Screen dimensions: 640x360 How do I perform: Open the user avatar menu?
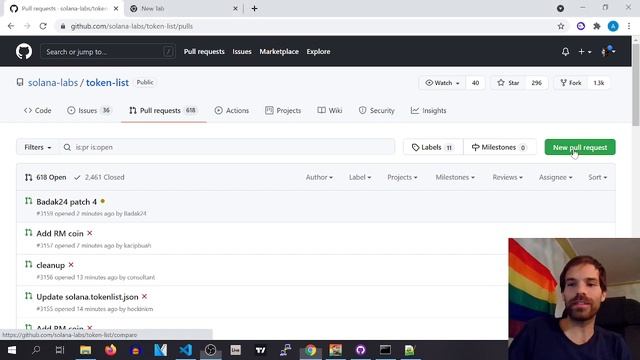coord(608,51)
